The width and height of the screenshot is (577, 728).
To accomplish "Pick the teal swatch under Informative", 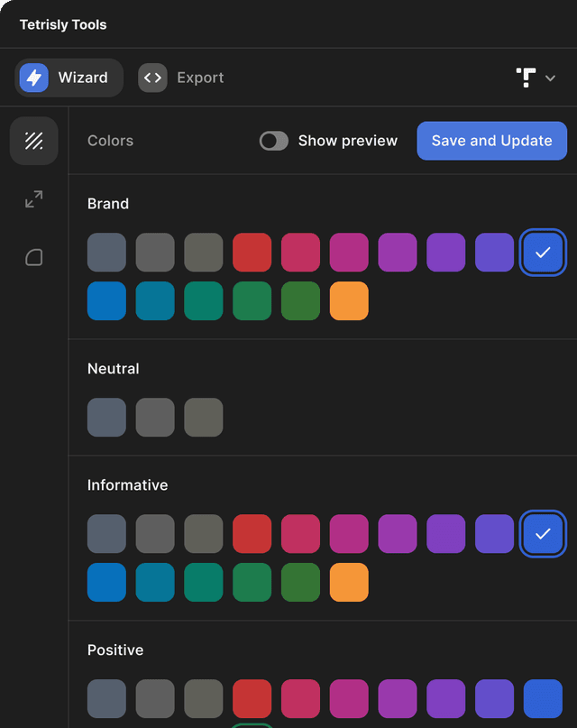I will click(155, 582).
